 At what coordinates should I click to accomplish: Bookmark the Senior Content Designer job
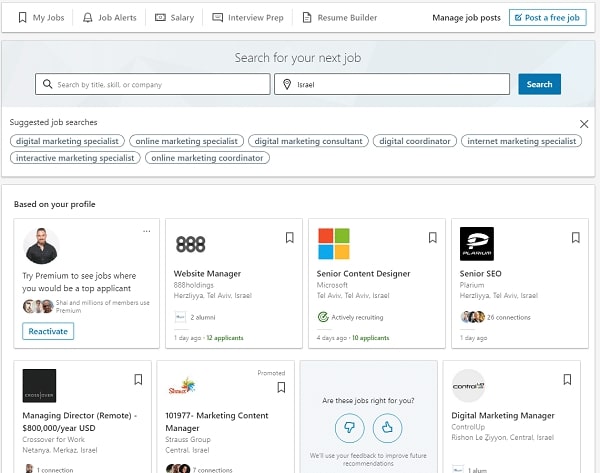point(433,238)
